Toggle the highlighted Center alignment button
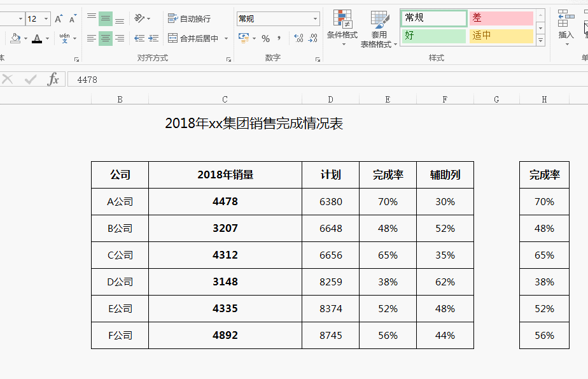This screenshot has height=379, width=588. [106, 38]
